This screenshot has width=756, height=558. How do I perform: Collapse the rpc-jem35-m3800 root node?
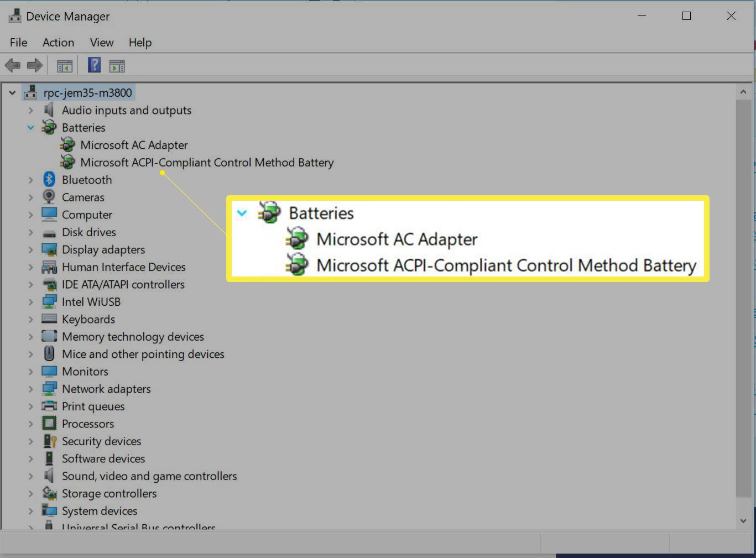(x=12, y=93)
